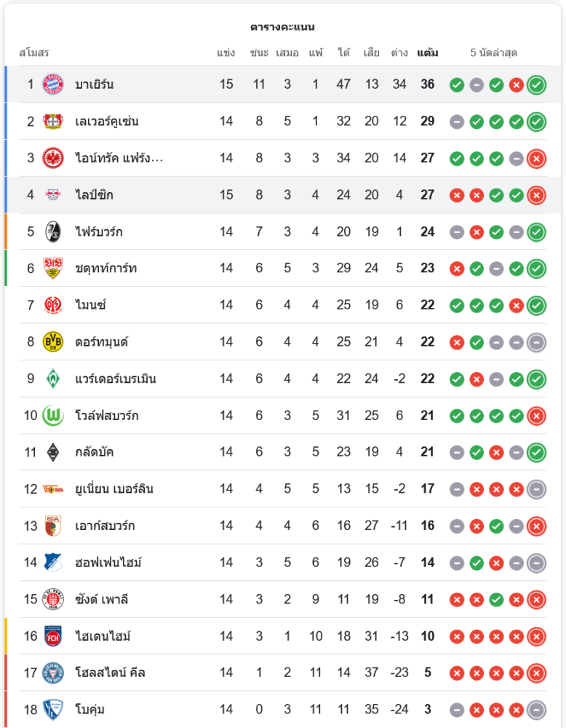
Task: Open the ไฟร์บวร์ก team link
Action: 99,232
